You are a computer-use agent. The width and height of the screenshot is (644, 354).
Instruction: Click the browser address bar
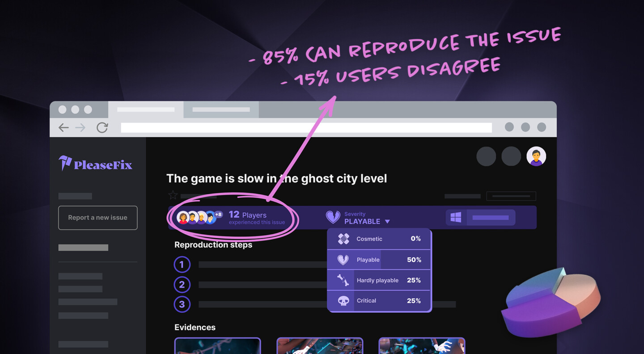point(306,128)
